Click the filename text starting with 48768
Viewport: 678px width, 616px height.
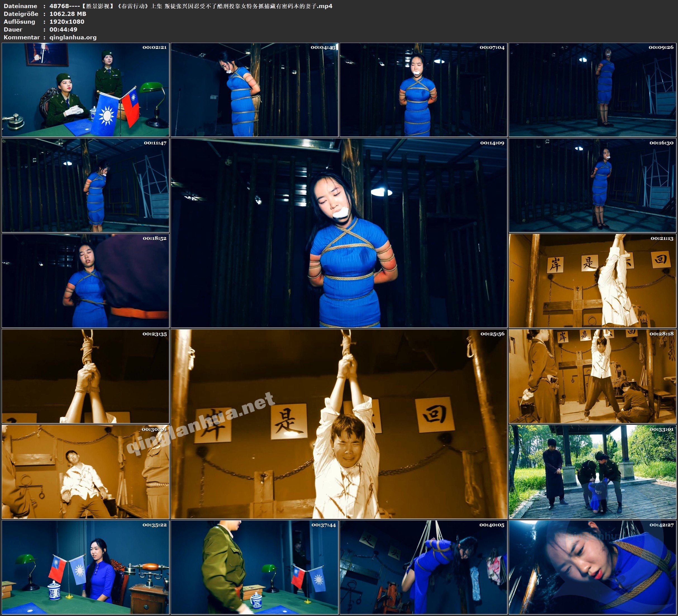pyautogui.click(x=191, y=6)
